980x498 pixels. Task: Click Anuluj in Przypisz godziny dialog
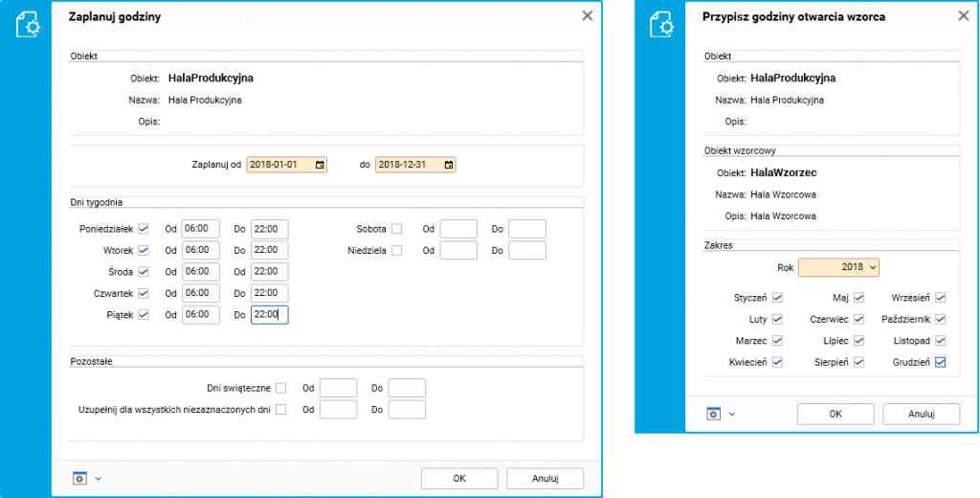[922, 414]
